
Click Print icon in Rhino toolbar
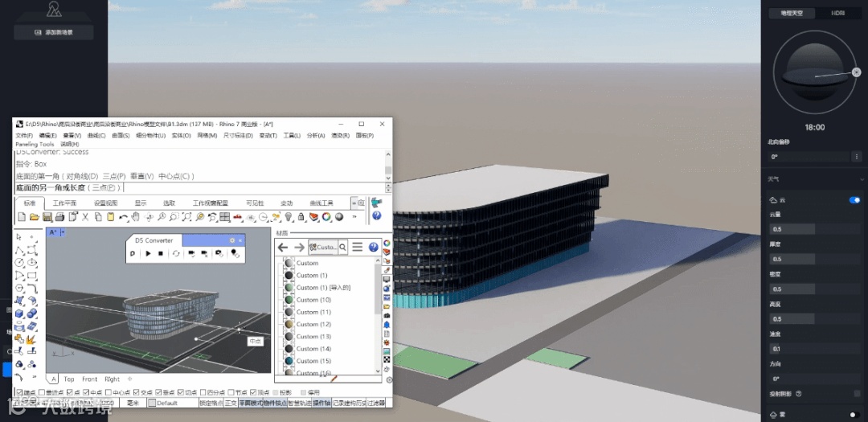click(59, 217)
